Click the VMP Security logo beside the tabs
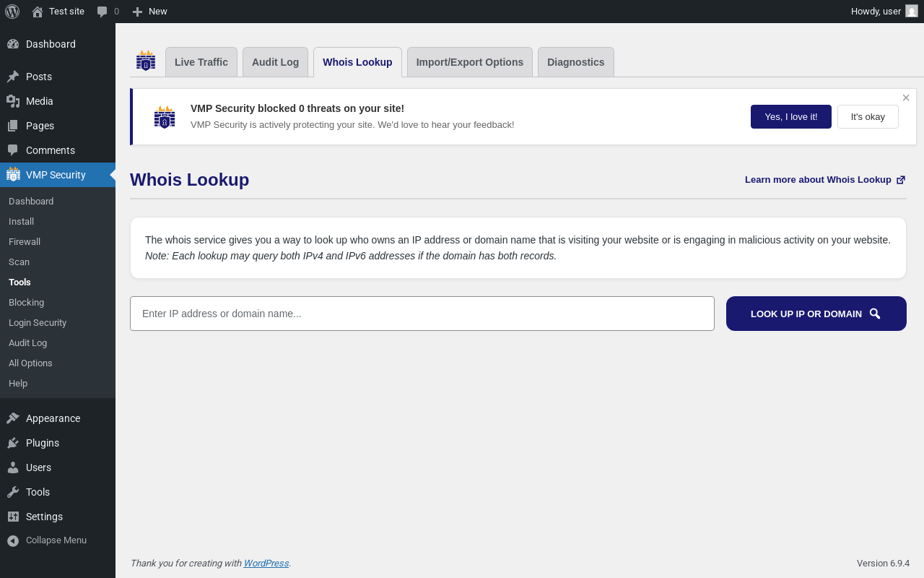Image resolution: width=924 pixels, height=578 pixels. (x=146, y=61)
